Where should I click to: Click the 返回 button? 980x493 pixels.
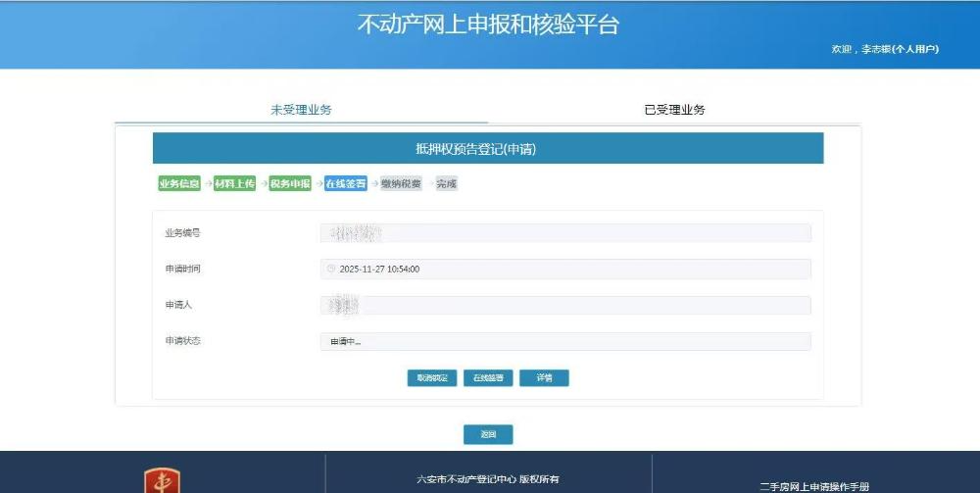[488, 434]
